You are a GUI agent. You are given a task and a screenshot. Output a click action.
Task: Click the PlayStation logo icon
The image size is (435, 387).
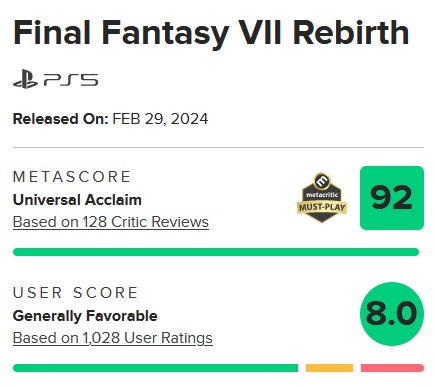click(25, 79)
